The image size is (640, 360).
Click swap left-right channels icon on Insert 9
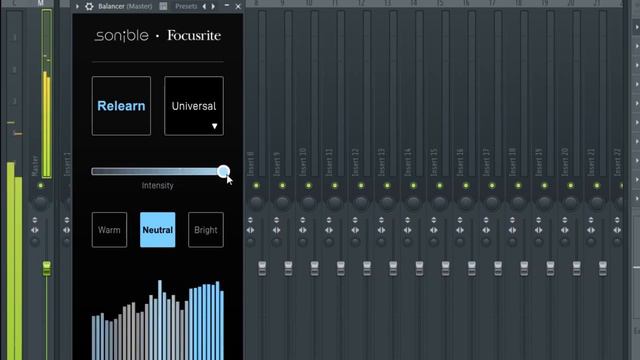pos(276,230)
